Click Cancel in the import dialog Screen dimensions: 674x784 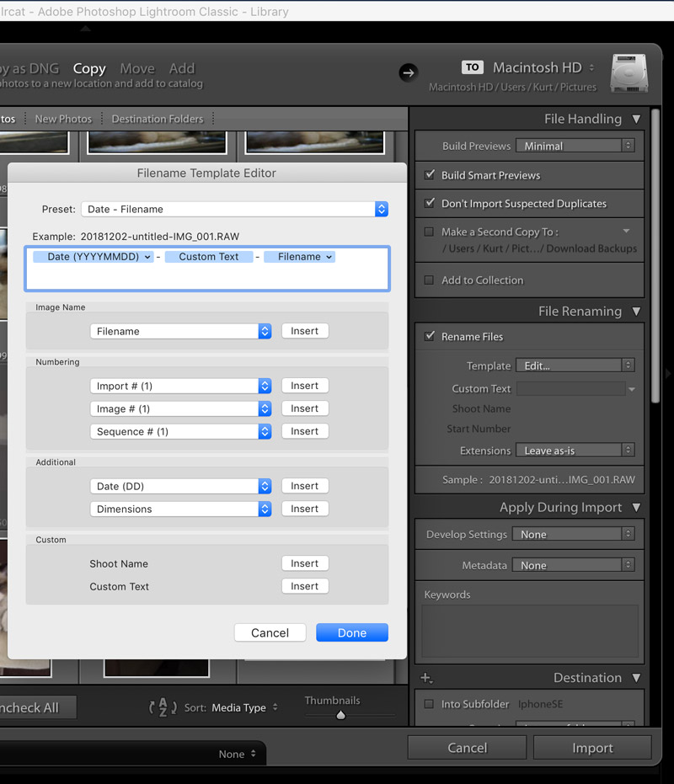coord(467,748)
